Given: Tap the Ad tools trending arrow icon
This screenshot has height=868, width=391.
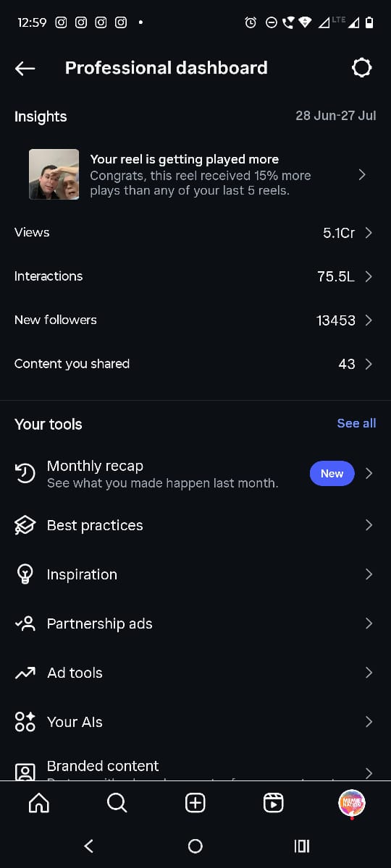Looking at the screenshot, I should click(x=25, y=673).
